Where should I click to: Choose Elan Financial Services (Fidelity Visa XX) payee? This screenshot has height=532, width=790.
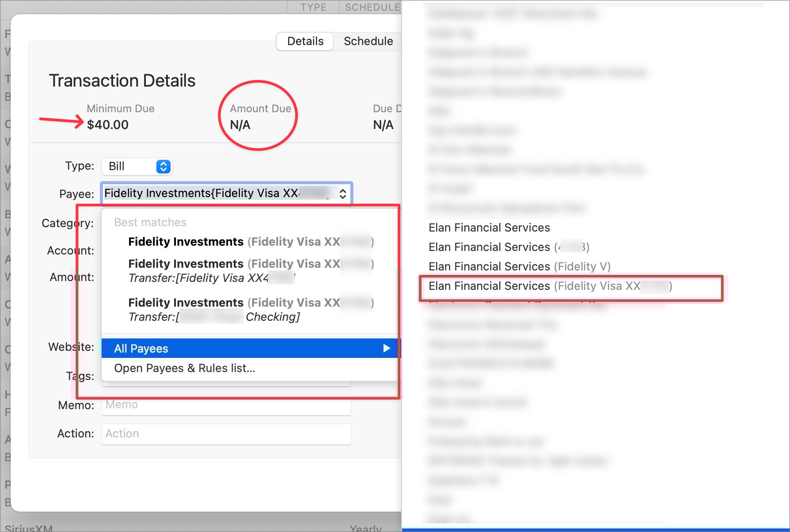click(551, 286)
